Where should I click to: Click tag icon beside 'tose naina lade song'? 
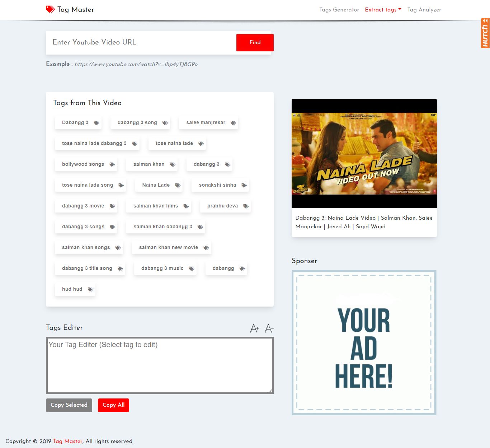point(121,185)
